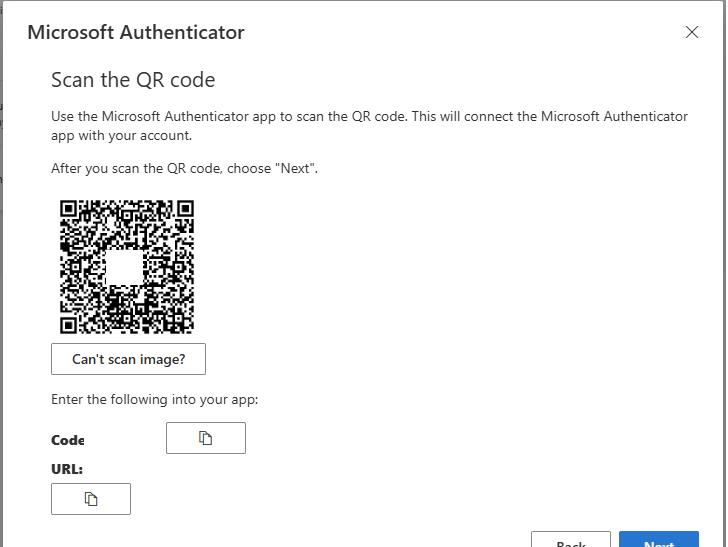Close the Microsoft Authenticator dialog
Viewport: 728px width, 547px height.
click(691, 32)
